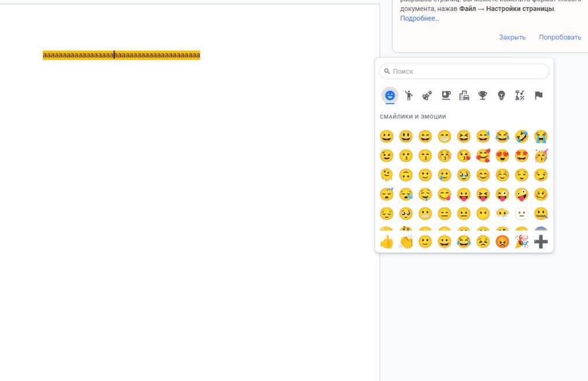
Task: Insert the party popper emoji
Action: pos(521,242)
